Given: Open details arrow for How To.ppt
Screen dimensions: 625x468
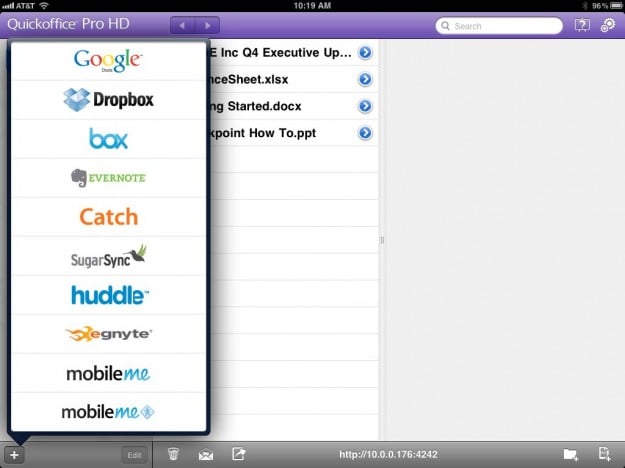Looking at the screenshot, I should 365,133.
